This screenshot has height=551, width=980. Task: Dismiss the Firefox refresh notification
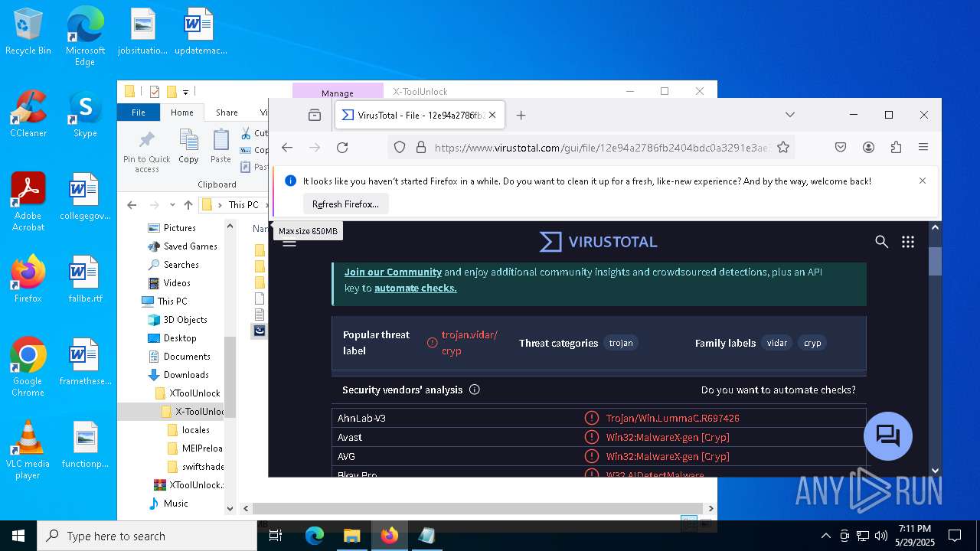(x=923, y=181)
